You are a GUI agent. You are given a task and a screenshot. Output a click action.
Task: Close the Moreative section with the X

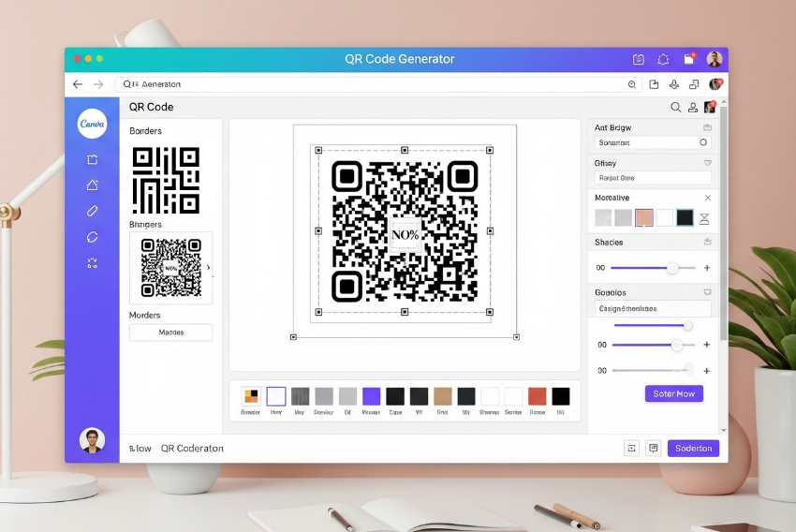(708, 198)
